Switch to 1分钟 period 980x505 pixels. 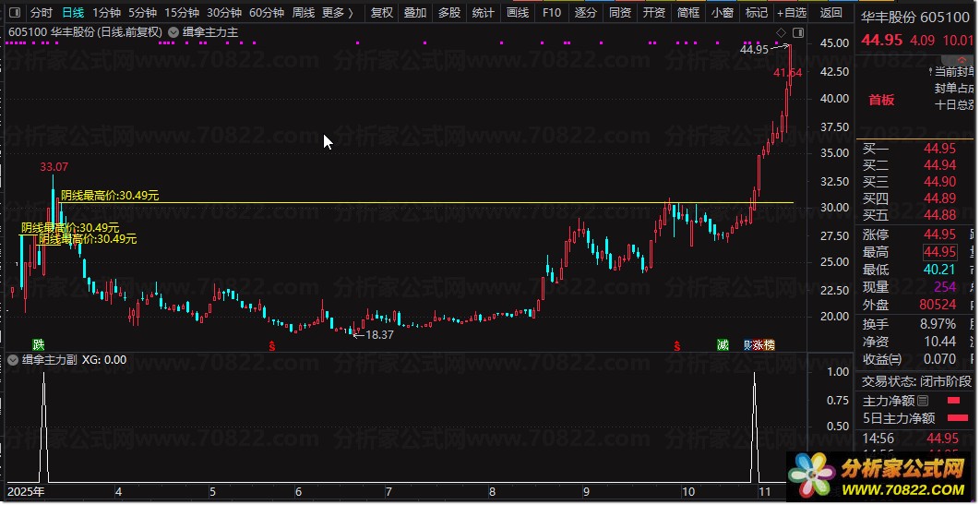coord(106,13)
